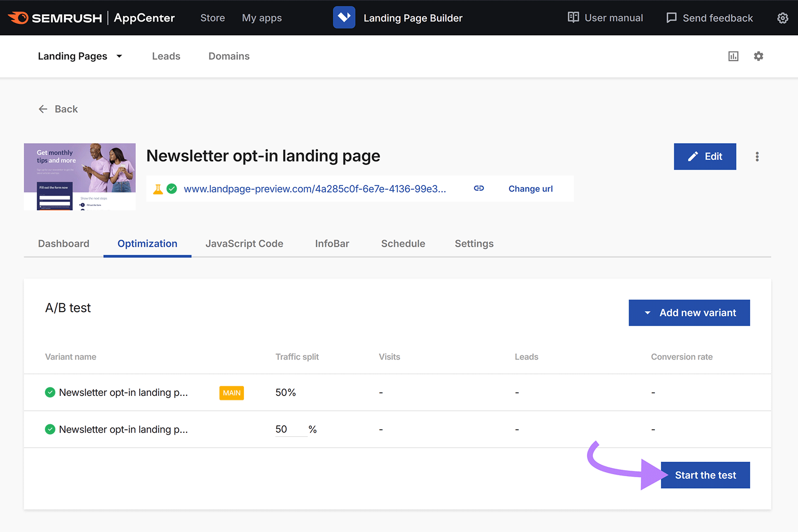Click Change url
798x532 pixels.
click(530, 188)
